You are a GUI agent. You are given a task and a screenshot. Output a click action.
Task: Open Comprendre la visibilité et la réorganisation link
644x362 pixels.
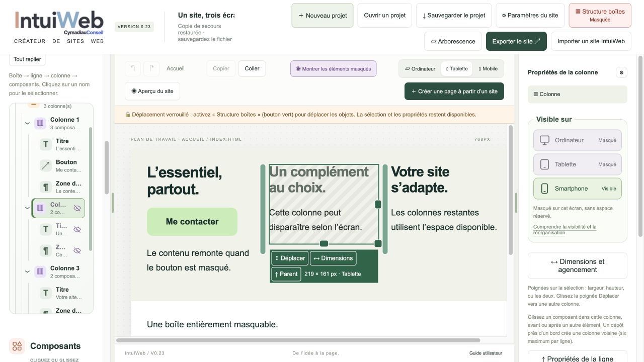pyautogui.click(x=565, y=230)
